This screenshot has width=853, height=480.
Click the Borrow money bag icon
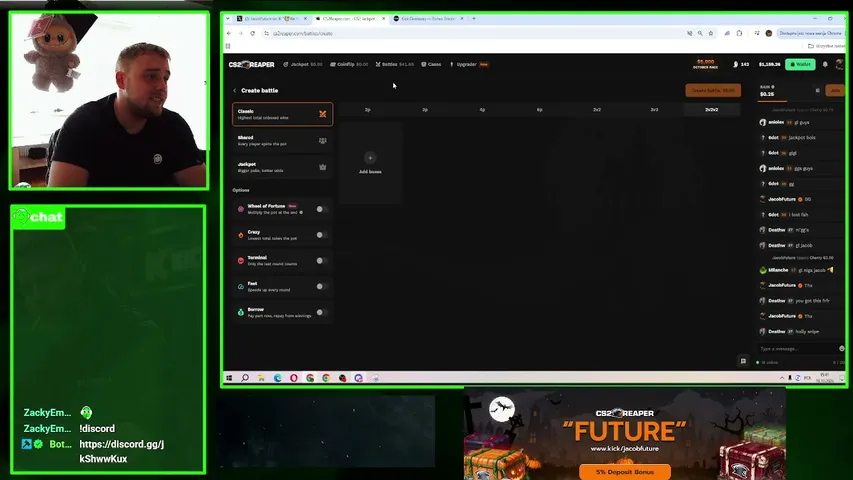pyautogui.click(x=240, y=312)
